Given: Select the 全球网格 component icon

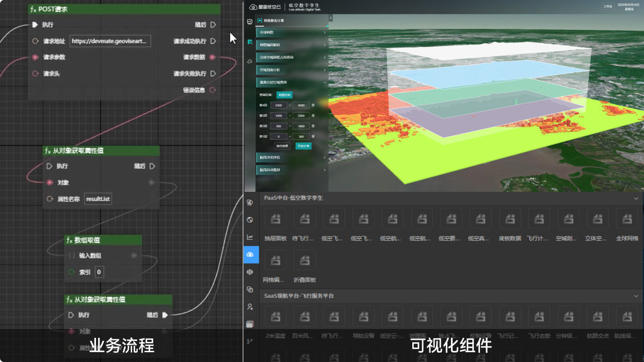Looking at the screenshot, I should click(x=627, y=219).
